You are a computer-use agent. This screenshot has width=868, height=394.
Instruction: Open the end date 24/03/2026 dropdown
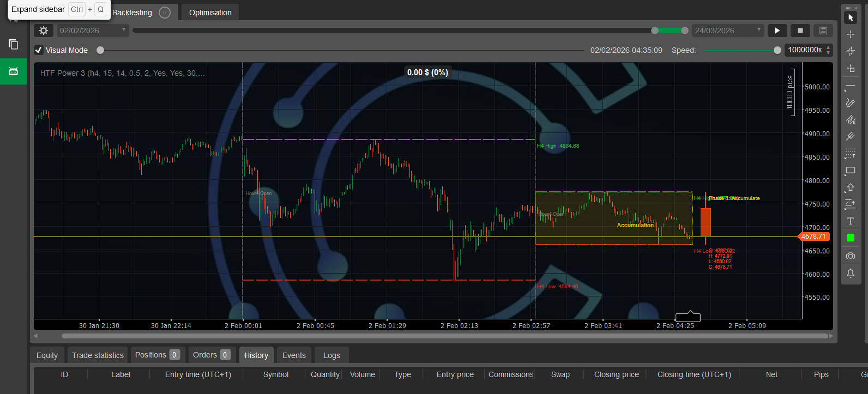[727, 31]
